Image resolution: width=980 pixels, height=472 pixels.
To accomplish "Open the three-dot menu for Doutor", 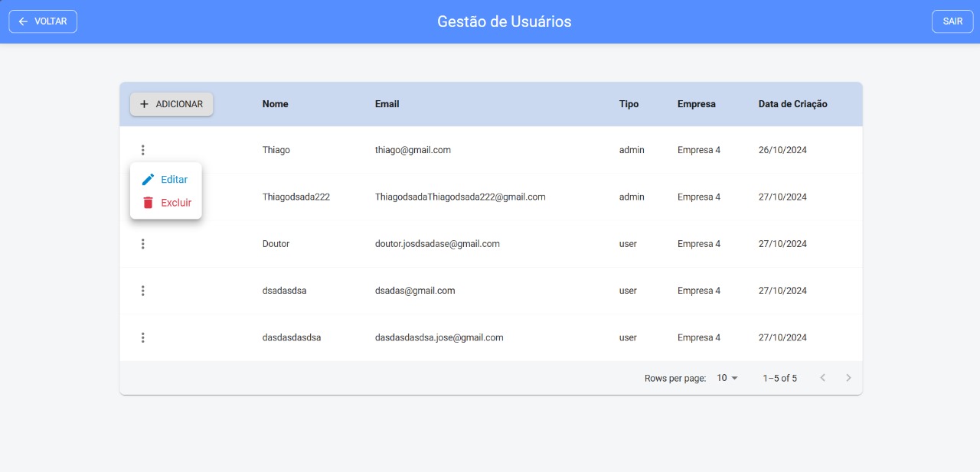I will coord(142,244).
